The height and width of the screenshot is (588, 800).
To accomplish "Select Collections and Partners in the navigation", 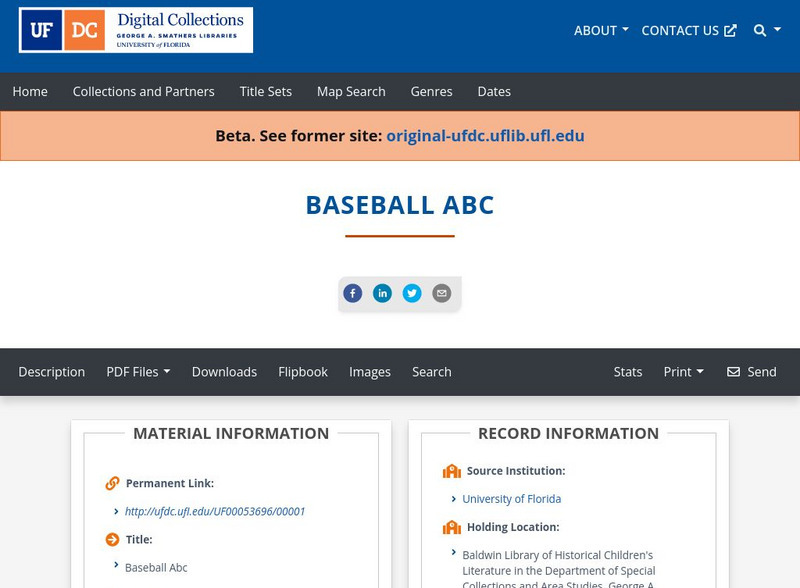I will tap(143, 91).
